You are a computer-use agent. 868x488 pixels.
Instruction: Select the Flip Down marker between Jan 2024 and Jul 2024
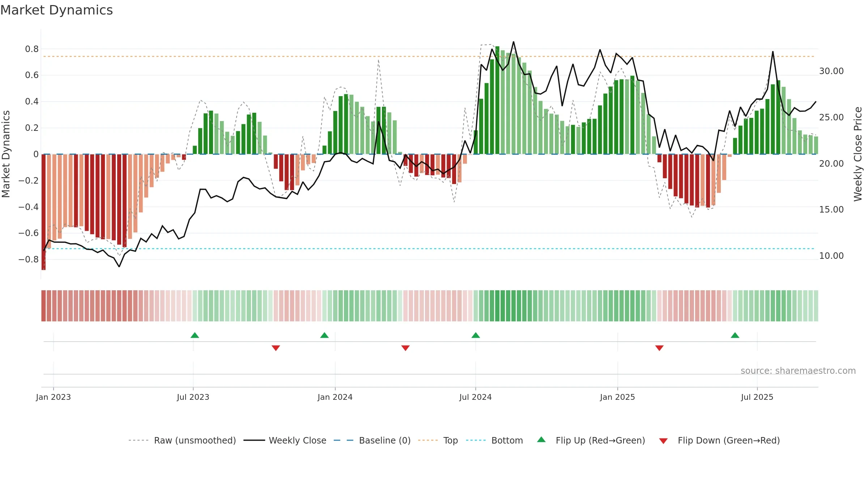(405, 348)
